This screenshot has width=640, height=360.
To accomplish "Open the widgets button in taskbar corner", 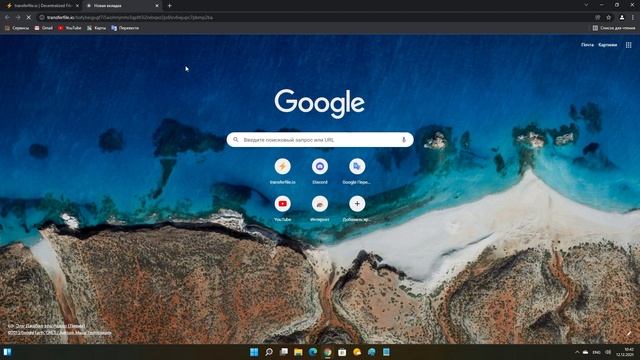I will (x=7, y=352).
